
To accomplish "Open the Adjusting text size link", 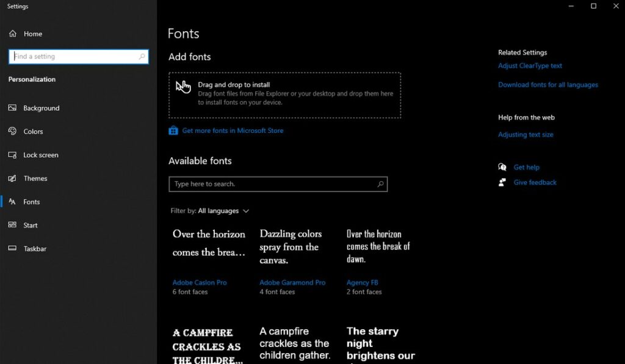I will click(x=526, y=134).
